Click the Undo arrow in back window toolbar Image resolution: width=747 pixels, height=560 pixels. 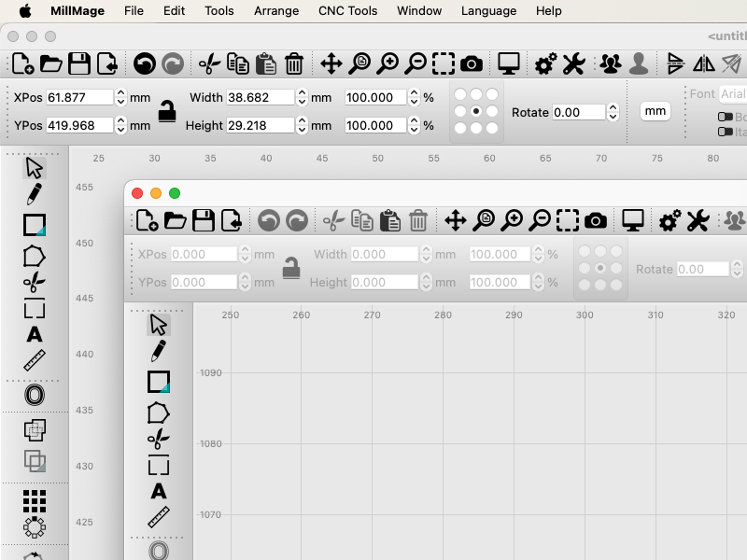(145, 64)
